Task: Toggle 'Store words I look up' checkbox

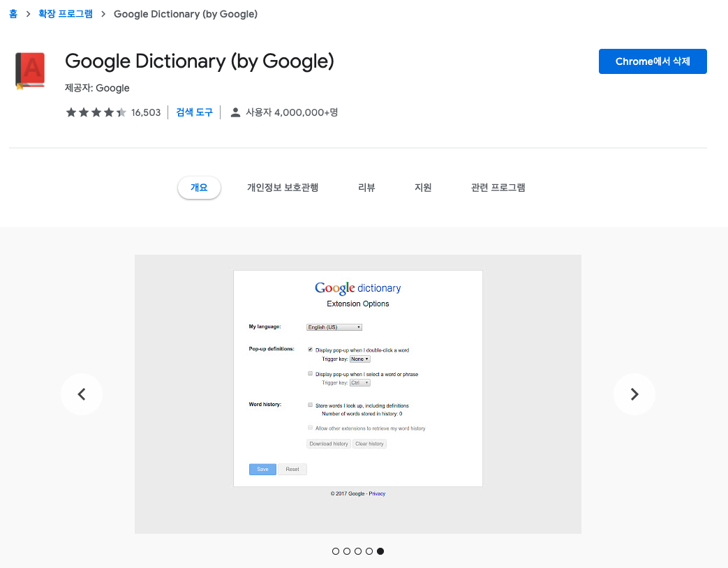Action: [310, 405]
